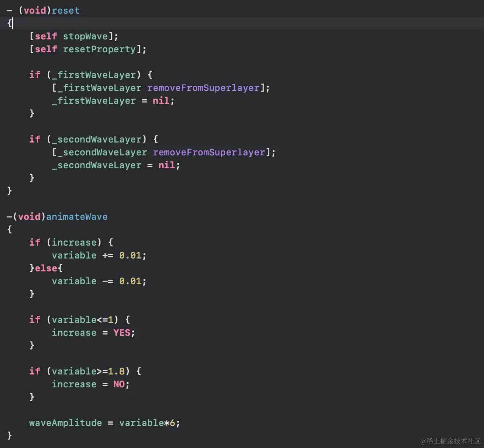This screenshot has width=484, height=448.
Task: Click the '}else{' line
Action: (46, 268)
